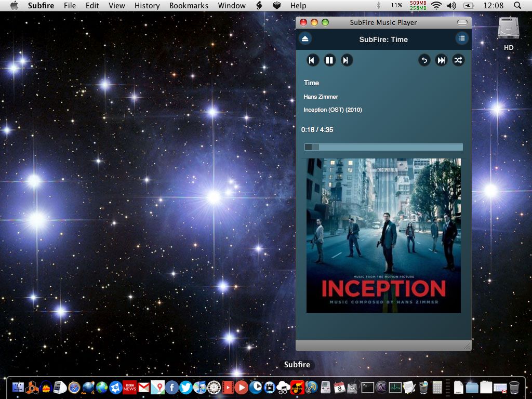Open the Calculator dock icon

437,387
